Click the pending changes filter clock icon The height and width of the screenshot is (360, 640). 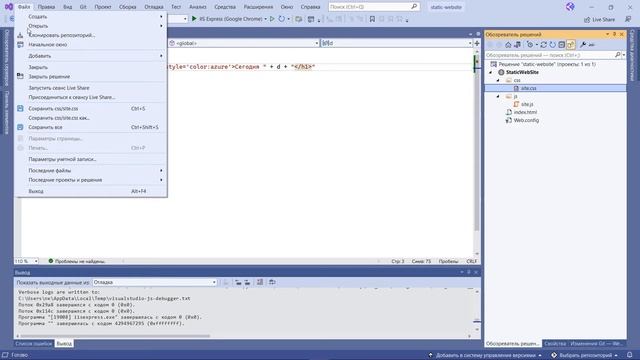(x=530, y=44)
